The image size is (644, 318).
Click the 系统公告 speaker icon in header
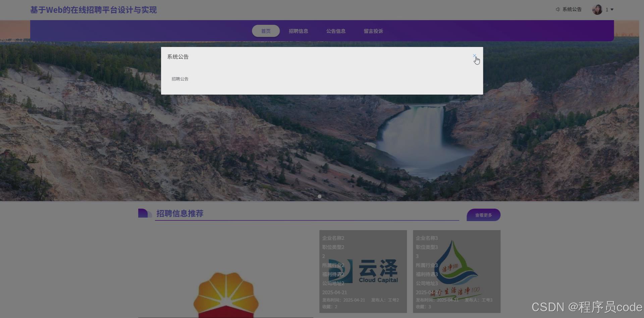(x=558, y=9)
